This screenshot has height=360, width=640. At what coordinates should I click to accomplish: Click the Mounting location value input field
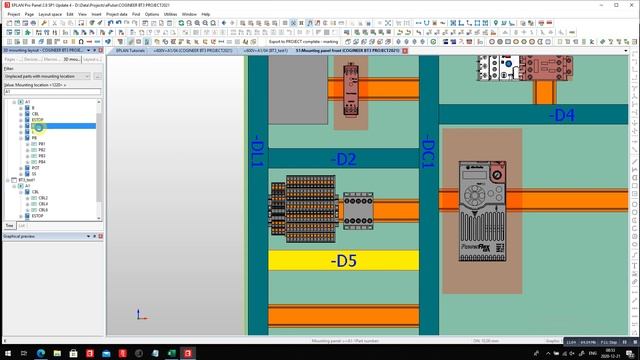[x=52, y=92]
